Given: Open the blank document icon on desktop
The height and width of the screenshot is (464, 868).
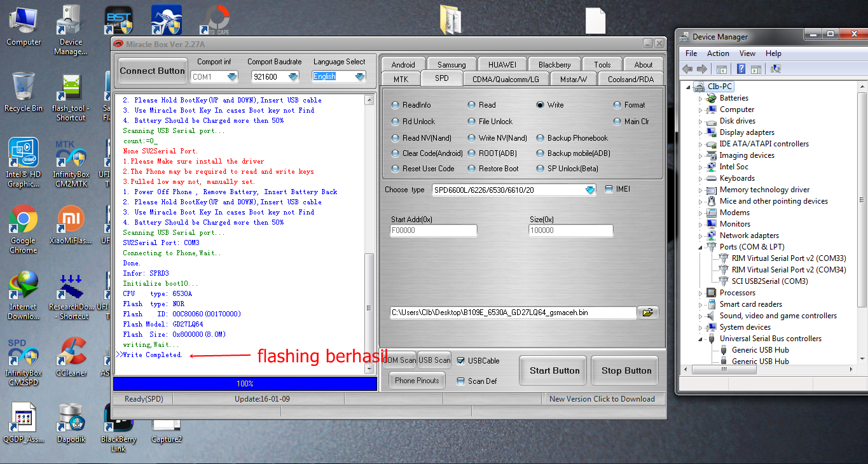Looking at the screenshot, I should [x=595, y=20].
